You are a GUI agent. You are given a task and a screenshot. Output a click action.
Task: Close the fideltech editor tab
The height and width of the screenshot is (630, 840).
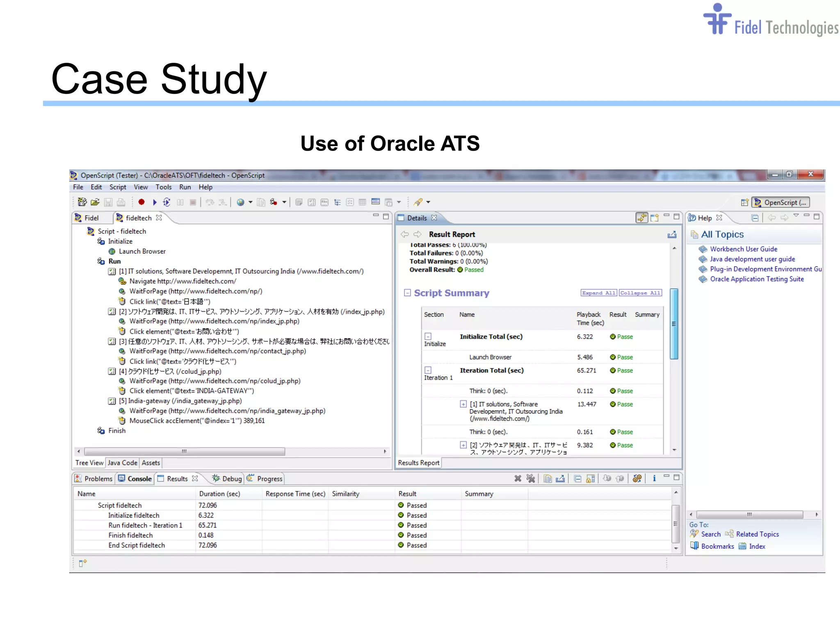159,218
